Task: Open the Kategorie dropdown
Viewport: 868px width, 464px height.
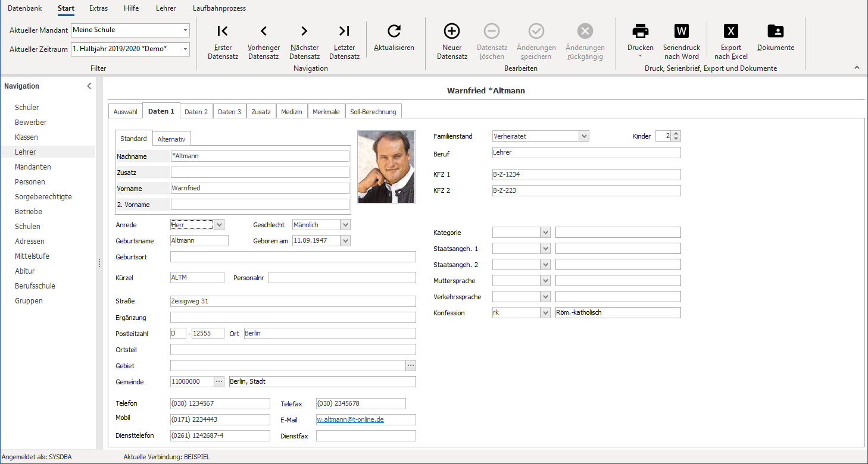Action: pos(545,233)
